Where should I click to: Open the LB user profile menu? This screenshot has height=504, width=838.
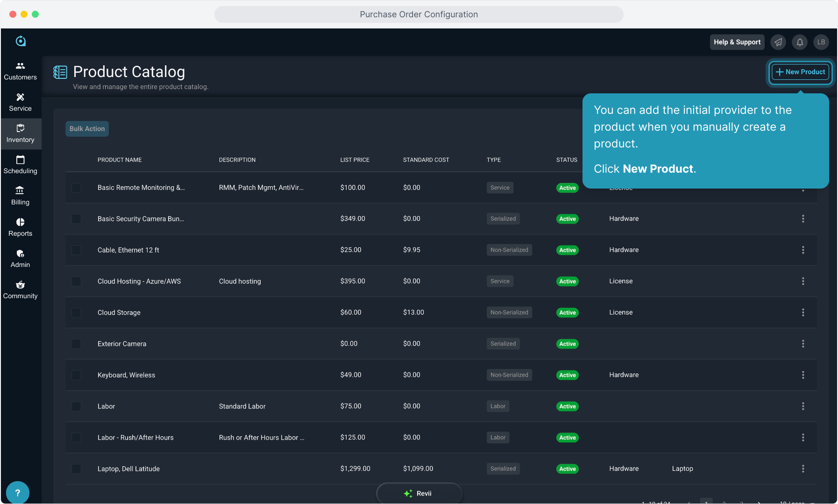pos(821,42)
